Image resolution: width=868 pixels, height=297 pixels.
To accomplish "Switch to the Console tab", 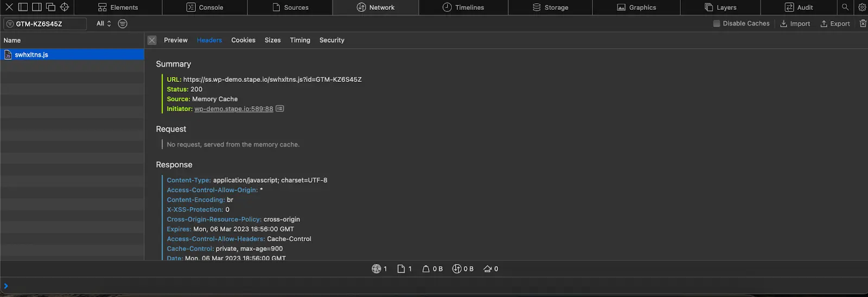I will (x=205, y=7).
